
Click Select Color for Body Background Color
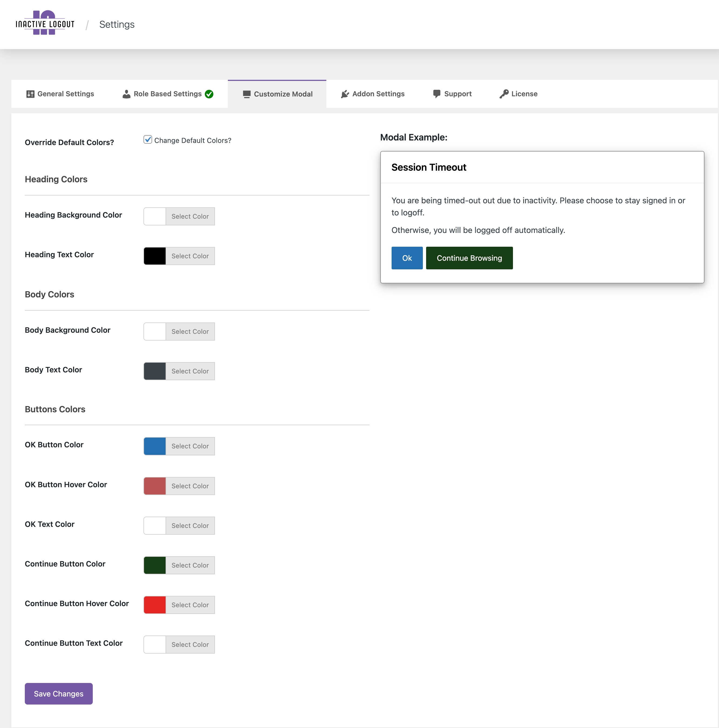tap(190, 332)
